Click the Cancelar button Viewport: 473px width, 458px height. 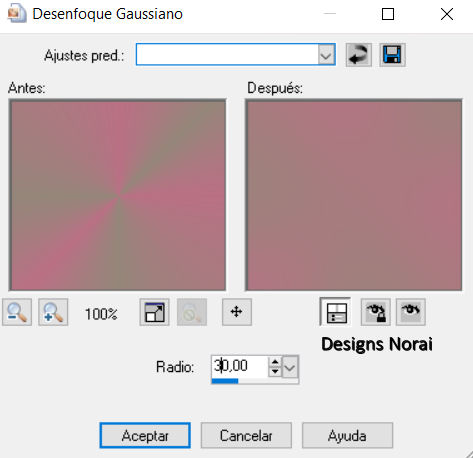click(246, 436)
